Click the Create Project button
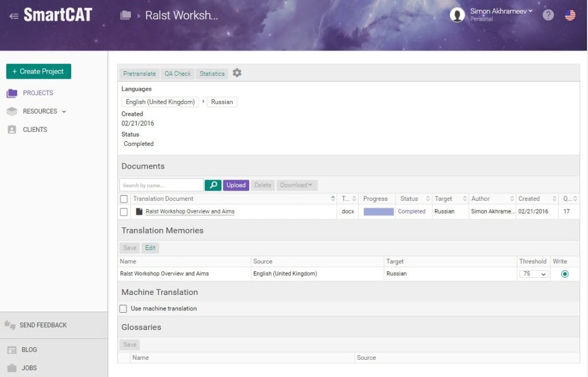The image size is (588, 377). point(38,71)
